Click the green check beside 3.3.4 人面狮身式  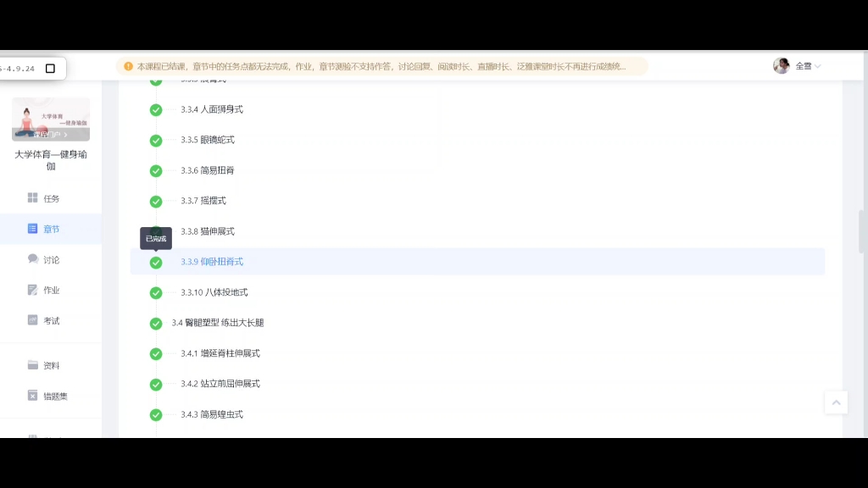156,109
